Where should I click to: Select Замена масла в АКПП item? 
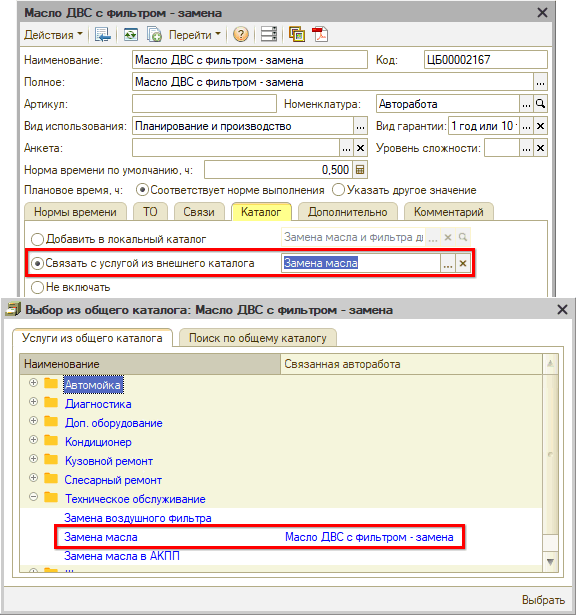click(122, 556)
